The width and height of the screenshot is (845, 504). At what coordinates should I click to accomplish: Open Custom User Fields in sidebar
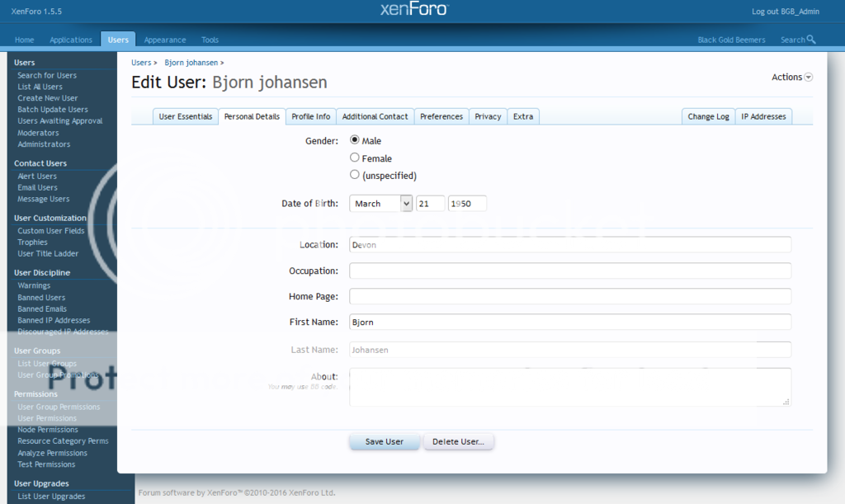(x=51, y=231)
